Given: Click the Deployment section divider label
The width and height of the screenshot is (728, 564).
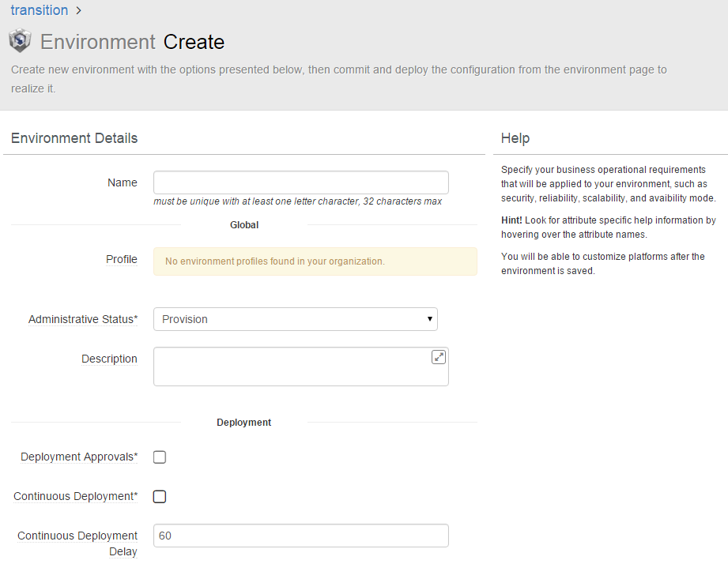Looking at the screenshot, I should pos(243,422).
